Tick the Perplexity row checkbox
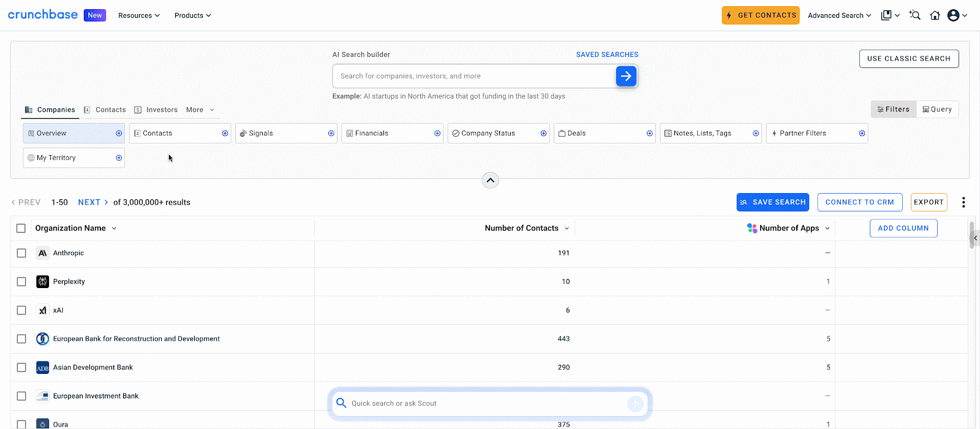The height and width of the screenshot is (429, 980). tap(21, 281)
